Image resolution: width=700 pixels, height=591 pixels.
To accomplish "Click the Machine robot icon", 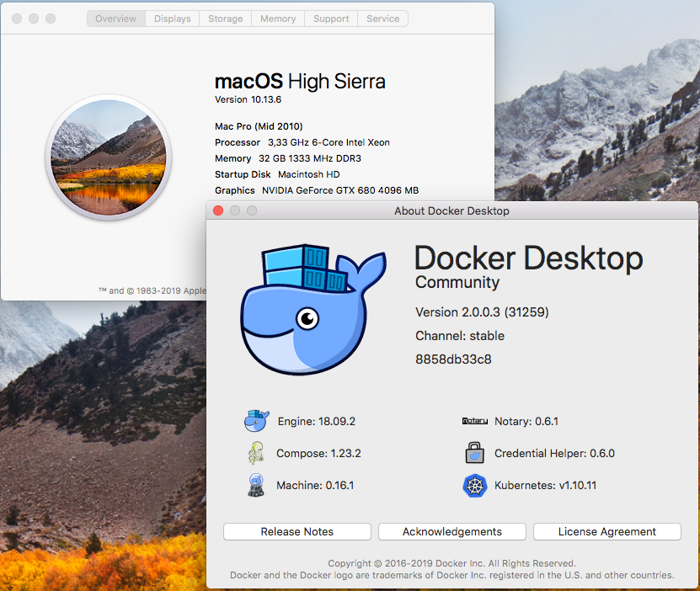I will tap(256, 485).
